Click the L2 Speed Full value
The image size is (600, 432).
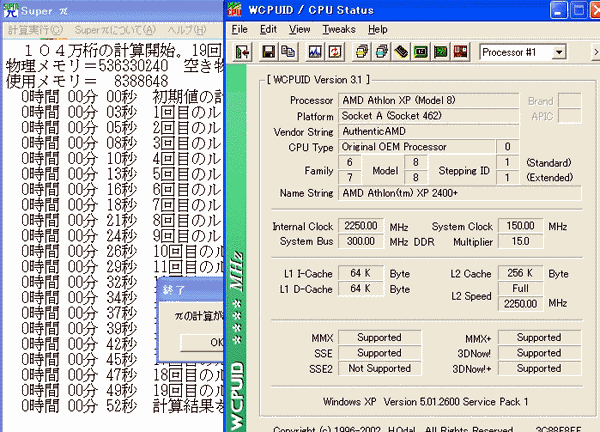click(x=520, y=288)
